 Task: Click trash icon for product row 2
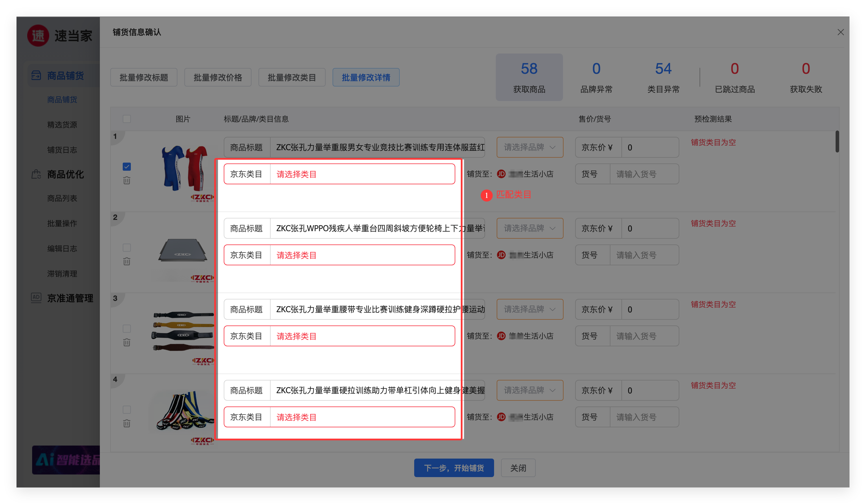click(126, 262)
